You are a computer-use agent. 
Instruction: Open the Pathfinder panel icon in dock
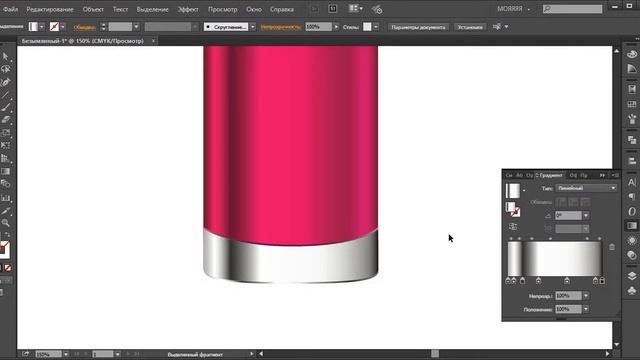click(x=632, y=140)
